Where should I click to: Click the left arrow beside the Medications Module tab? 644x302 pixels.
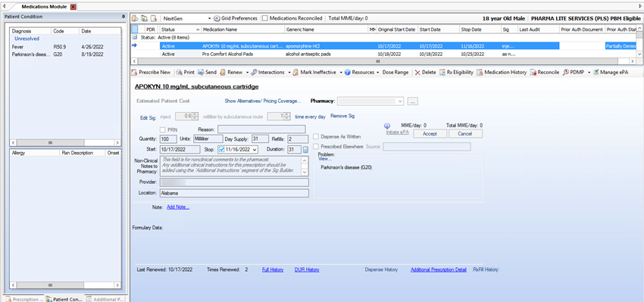click(x=5, y=7)
